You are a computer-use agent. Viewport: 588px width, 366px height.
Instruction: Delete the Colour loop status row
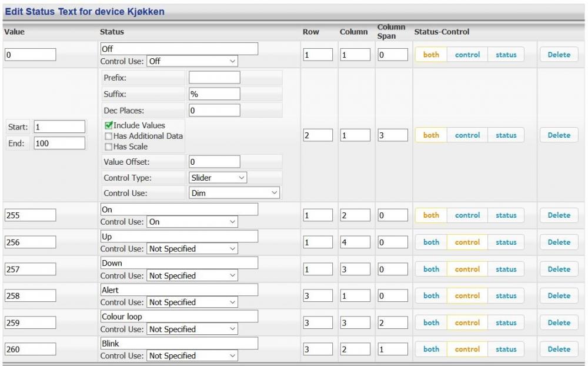click(x=559, y=322)
